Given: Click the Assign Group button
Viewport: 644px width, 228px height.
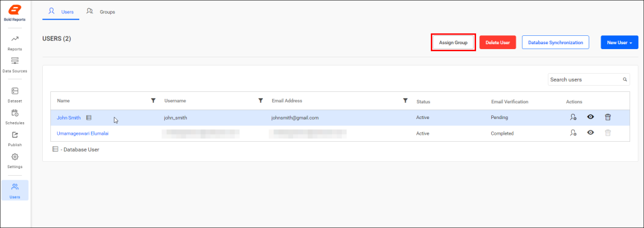Looking at the screenshot, I should click(453, 42).
